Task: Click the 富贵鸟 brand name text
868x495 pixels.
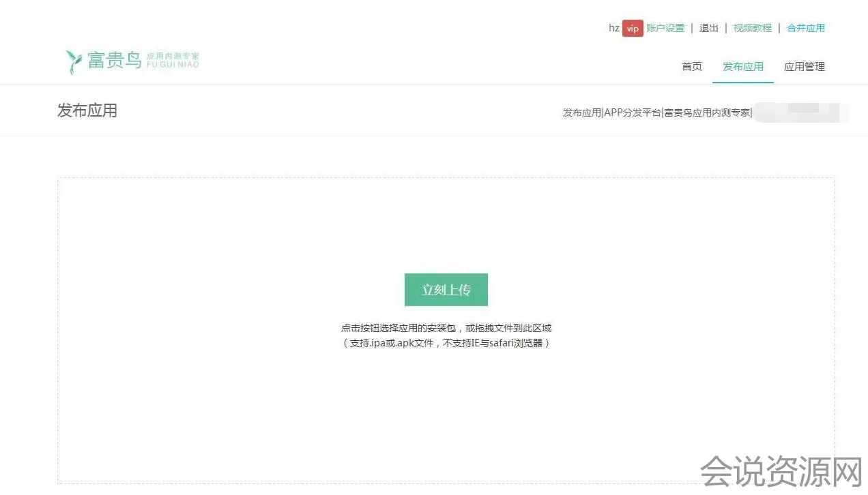Action: (114, 59)
